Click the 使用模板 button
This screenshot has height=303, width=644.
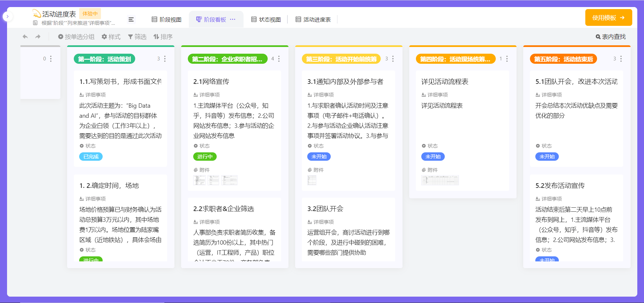608,17
